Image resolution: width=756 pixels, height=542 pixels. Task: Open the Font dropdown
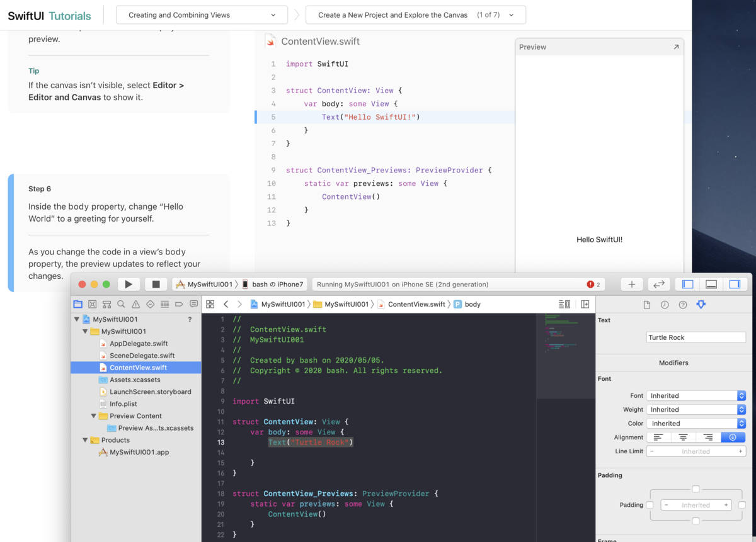pos(696,396)
